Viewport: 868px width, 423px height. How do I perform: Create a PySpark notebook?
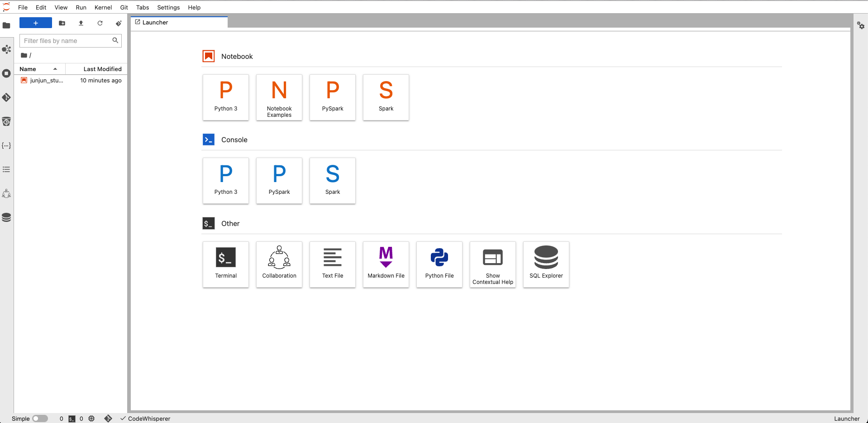coord(333,97)
